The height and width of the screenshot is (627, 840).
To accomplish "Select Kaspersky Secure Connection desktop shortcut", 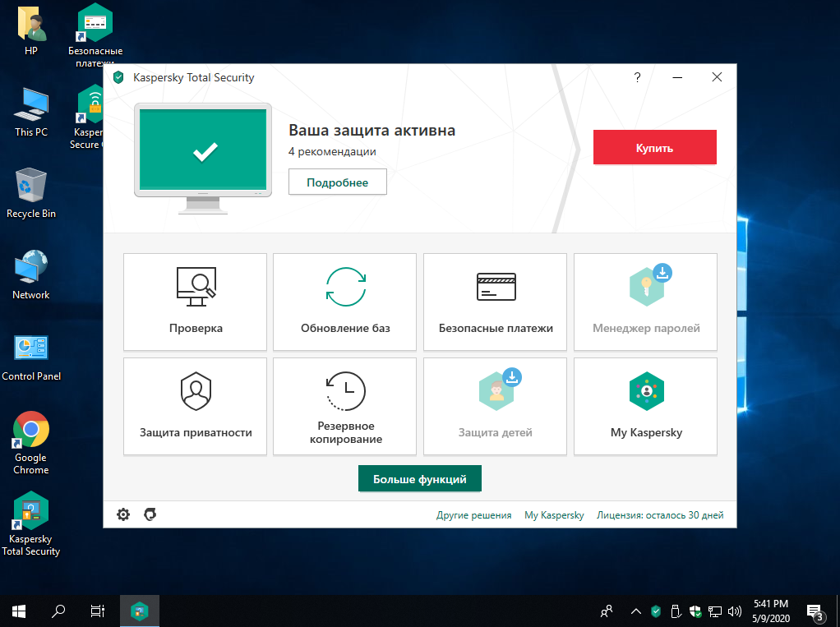I will [x=89, y=117].
